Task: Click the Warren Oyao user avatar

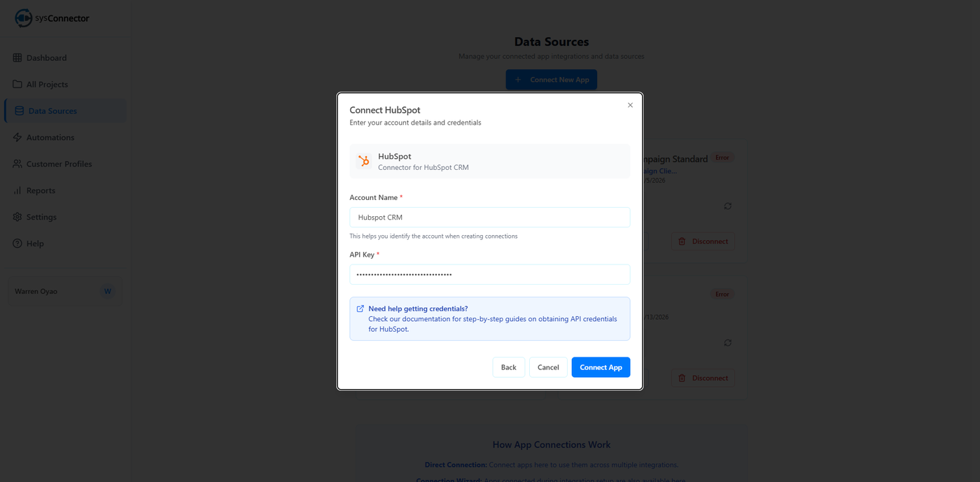Action: (107, 292)
